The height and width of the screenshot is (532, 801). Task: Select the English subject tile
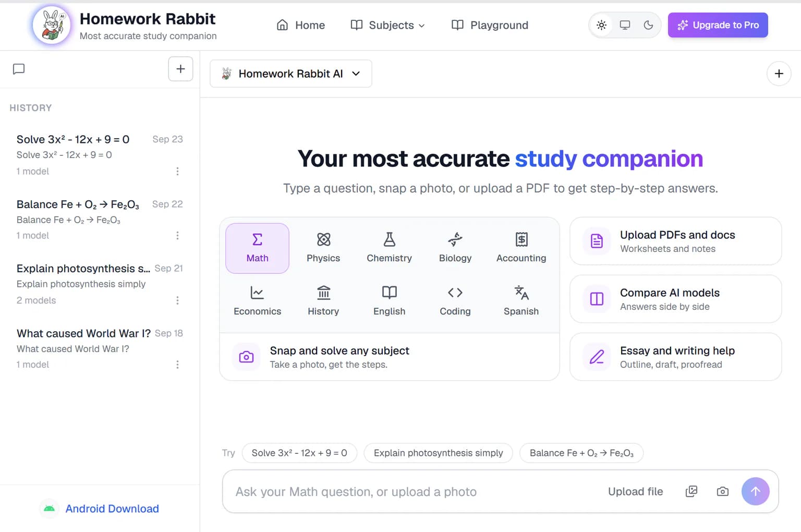tap(389, 301)
